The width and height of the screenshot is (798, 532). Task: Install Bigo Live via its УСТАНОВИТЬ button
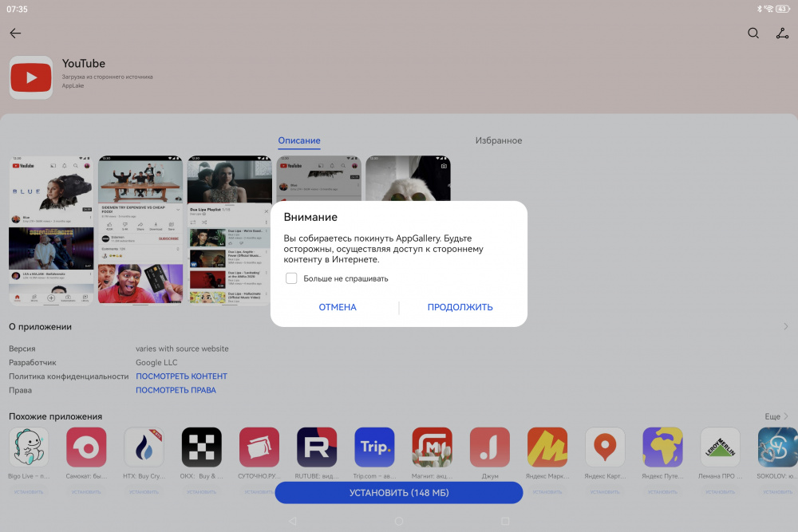click(29, 492)
